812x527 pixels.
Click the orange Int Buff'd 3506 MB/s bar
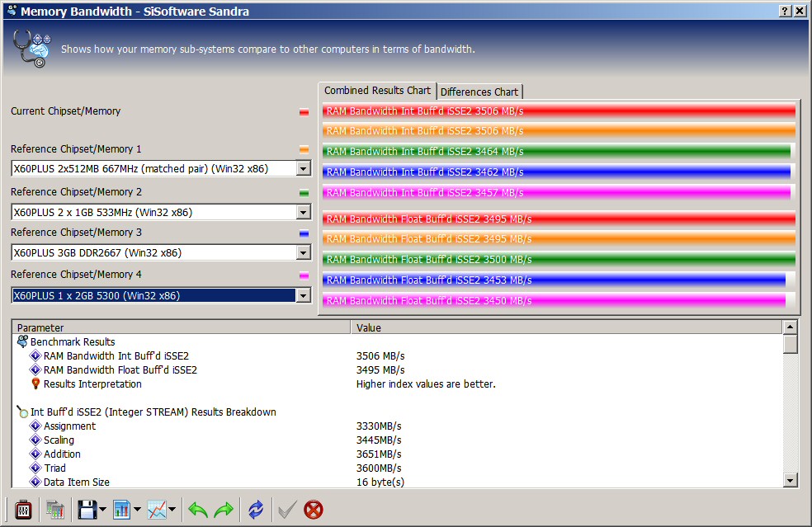coord(559,130)
